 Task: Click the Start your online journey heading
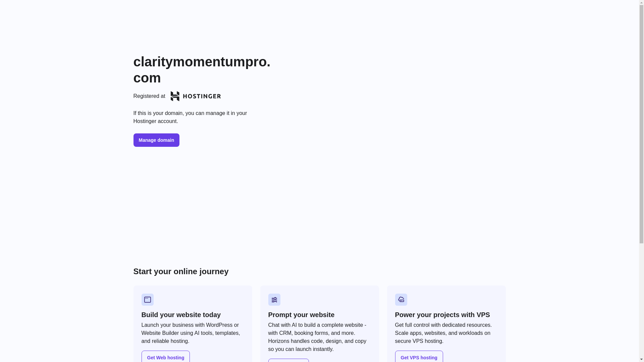(181, 271)
